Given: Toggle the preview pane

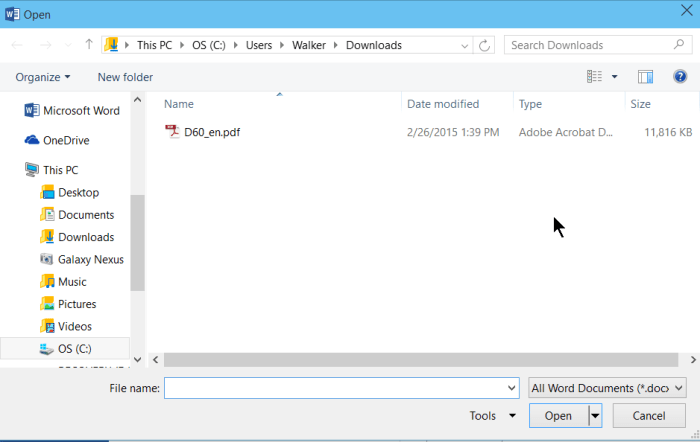Looking at the screenshot, I should [x=645, y=77].
